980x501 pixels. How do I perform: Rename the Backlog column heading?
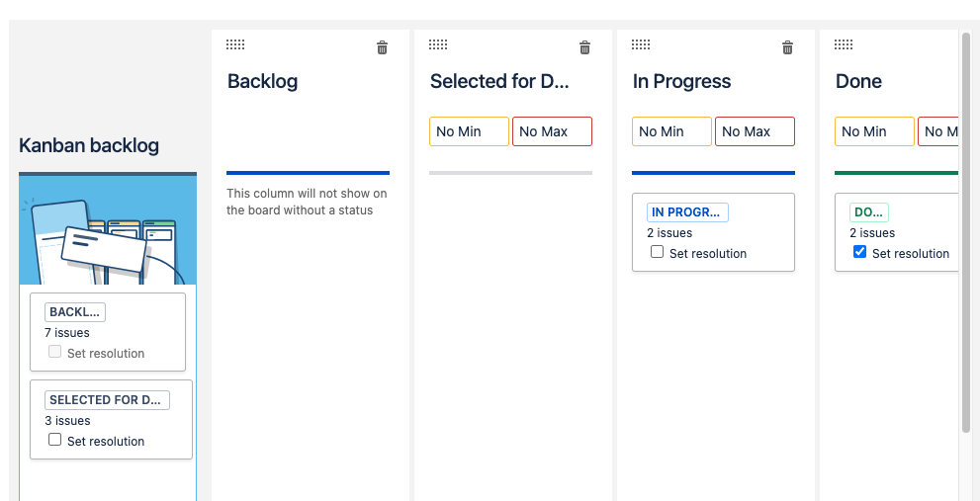(x=263, y=81)
